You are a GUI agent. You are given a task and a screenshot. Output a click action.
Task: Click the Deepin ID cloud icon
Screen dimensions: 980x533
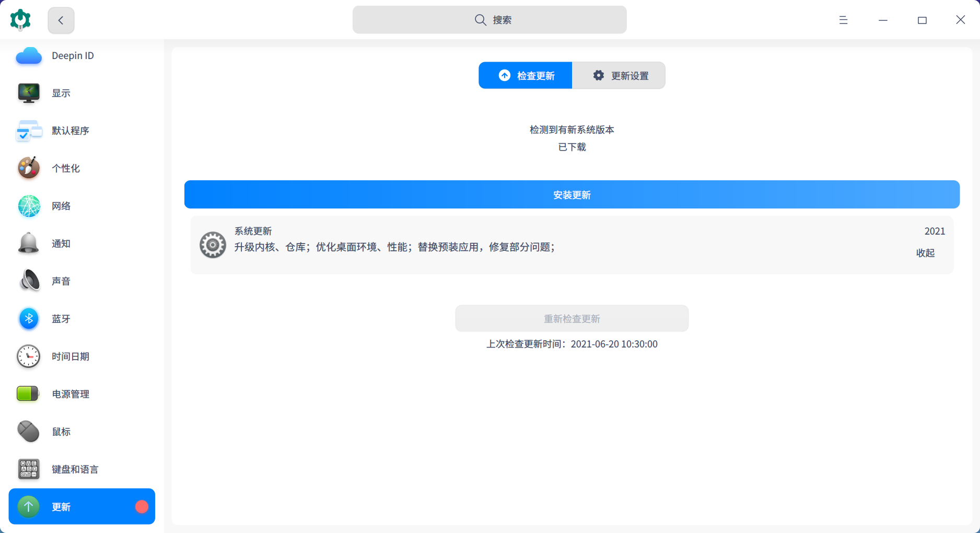pyautogui.click(x=29, y=55)
